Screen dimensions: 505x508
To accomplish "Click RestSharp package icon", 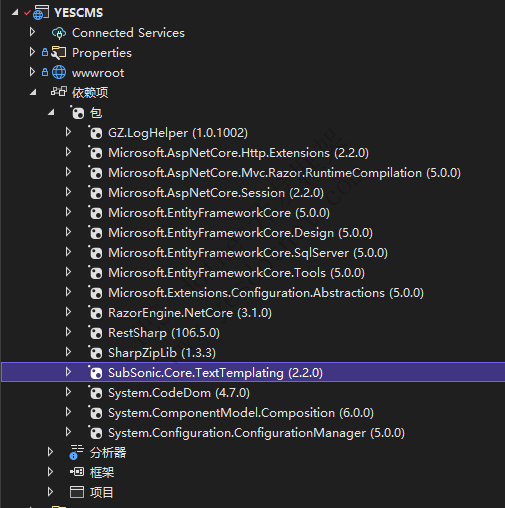I will (96, 333).
